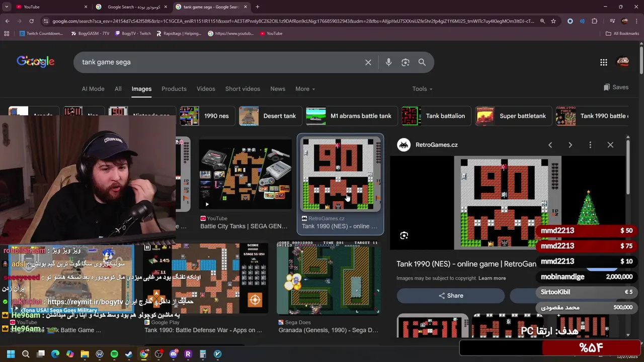Screen dimensions: 644x362
Task: Click the blue sound-wave extension icon
Action: pyautogui.click(x=582, y=21)
